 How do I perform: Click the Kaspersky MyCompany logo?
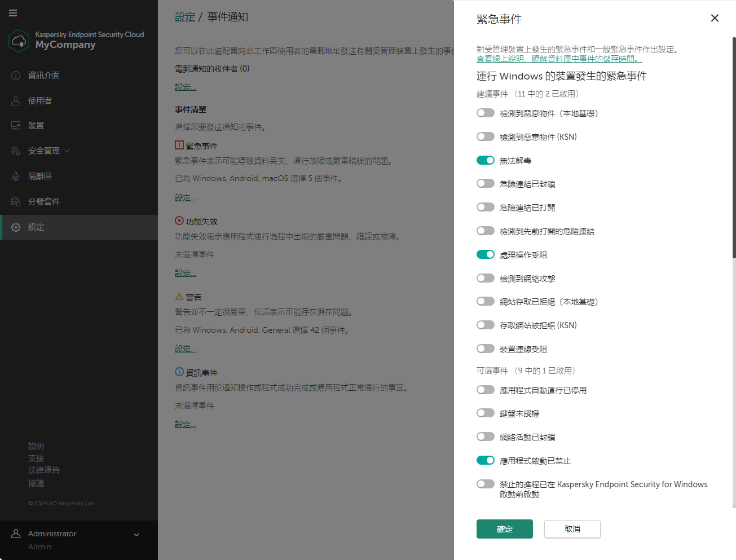19,41
